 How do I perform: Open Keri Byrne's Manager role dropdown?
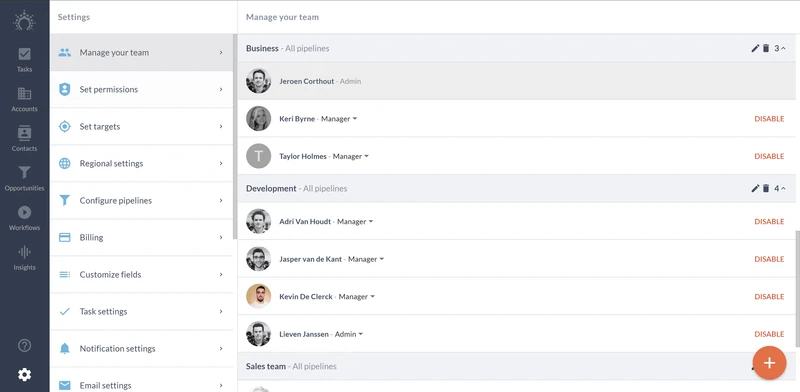coord(339,119)
